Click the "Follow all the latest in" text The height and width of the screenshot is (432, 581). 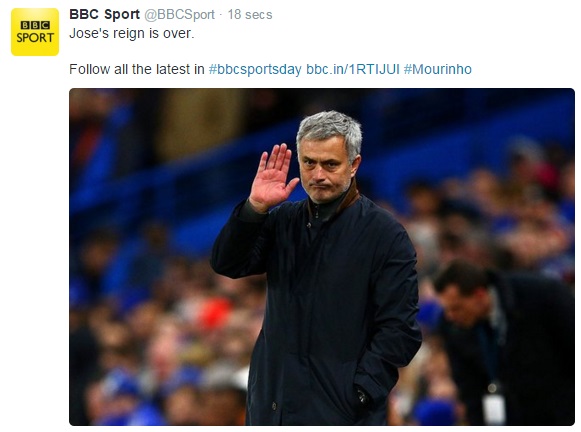(137, 69)
